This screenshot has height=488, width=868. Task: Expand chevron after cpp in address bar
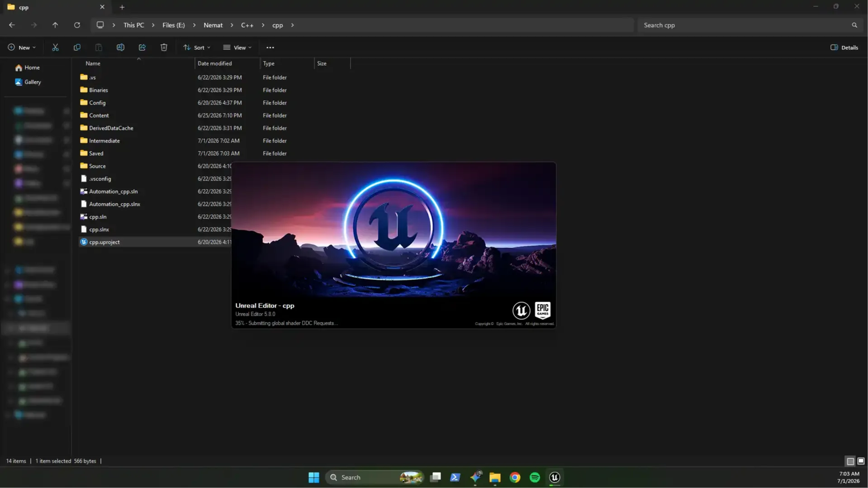292,25
